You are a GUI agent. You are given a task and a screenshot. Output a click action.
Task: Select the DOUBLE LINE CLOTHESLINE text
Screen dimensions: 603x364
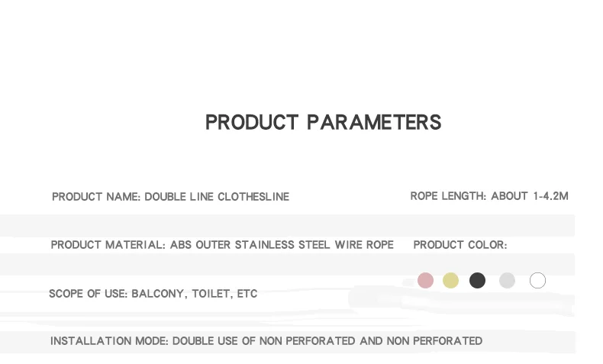click(217, 197)
